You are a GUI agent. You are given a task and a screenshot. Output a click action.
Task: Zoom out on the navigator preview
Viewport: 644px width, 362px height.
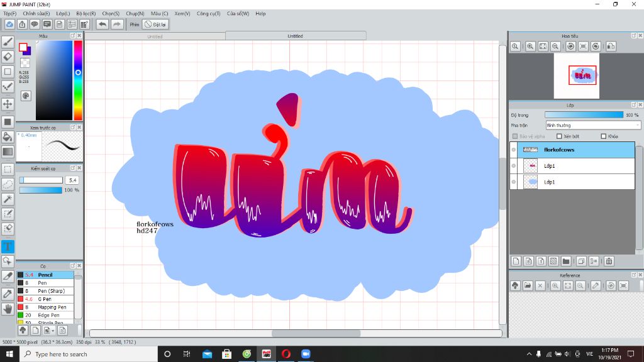coord(555,47)
